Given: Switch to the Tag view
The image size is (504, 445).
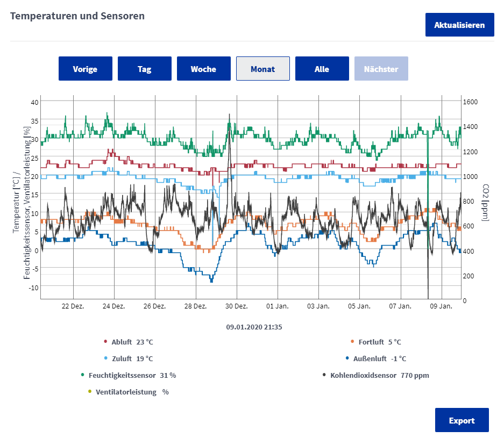Looking at the screenshot, I should (x=144, y=69).
